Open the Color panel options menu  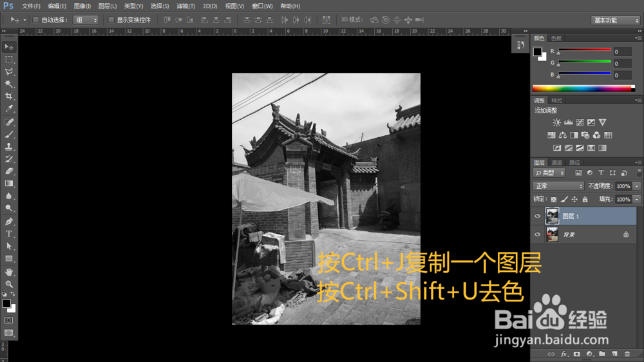point(638,38)
